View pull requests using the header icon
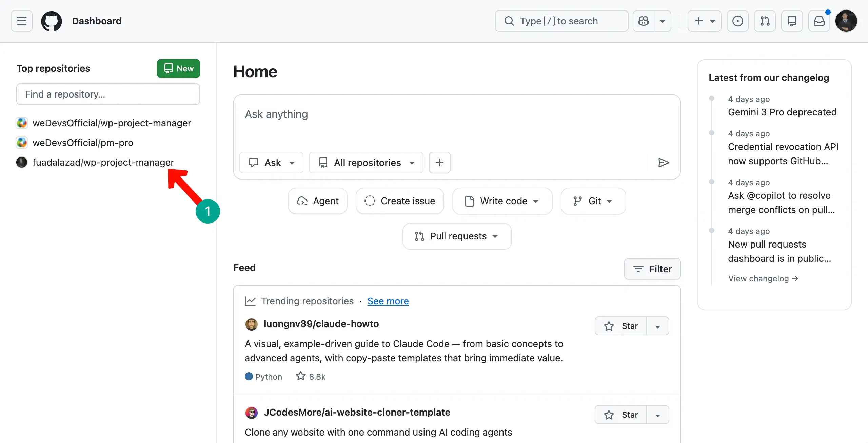Image resolution: width=868 pixels, height=443 pixels. point(765,21)
